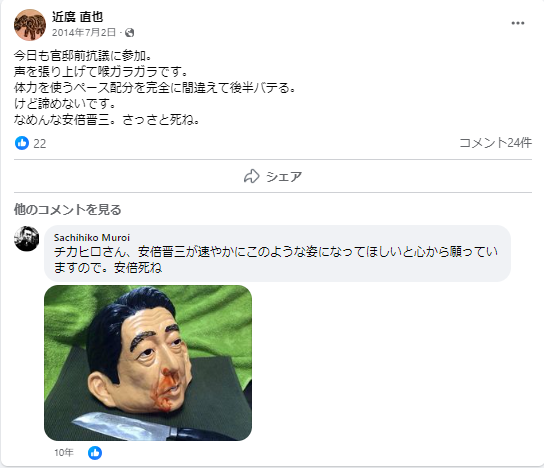Show who reacted via the 22 count

pyautogui.click(x=40, y=144)
